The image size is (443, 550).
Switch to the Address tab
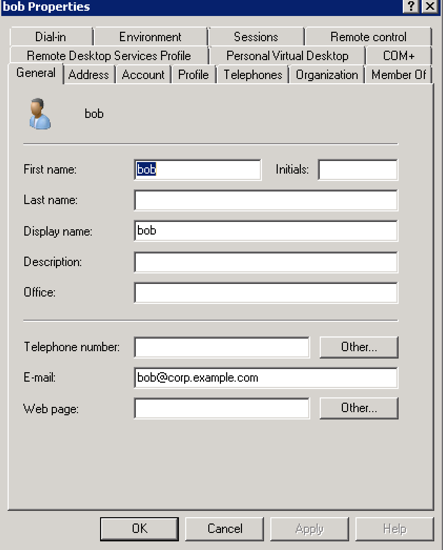pos(89,74)
